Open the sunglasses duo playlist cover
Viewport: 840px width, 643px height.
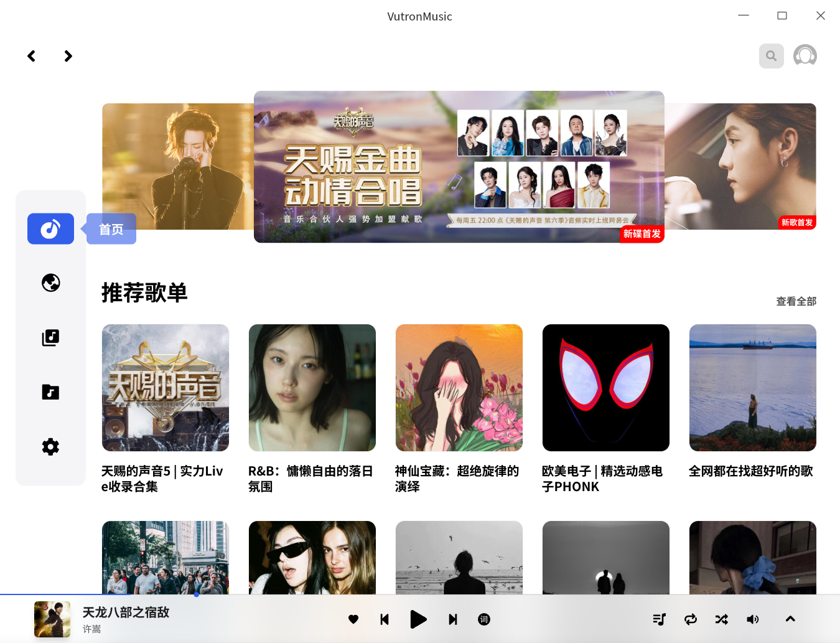click(x=312, y=558)
